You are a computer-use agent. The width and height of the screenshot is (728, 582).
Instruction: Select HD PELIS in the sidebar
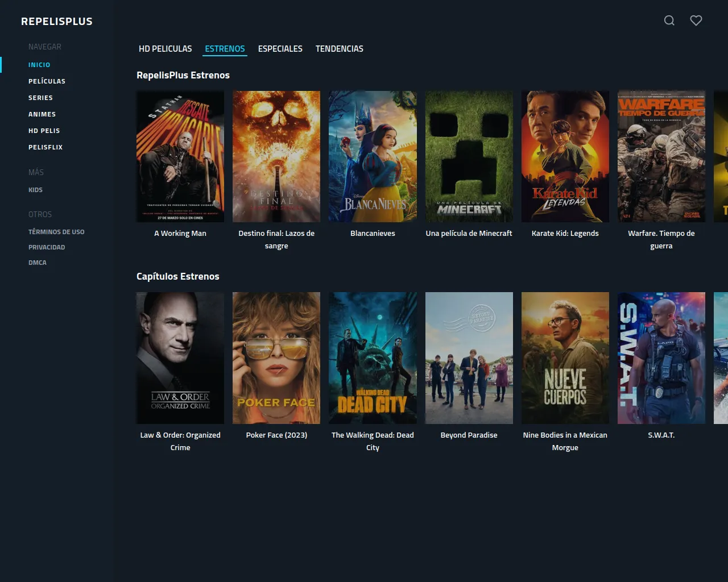tap(44, 131)
